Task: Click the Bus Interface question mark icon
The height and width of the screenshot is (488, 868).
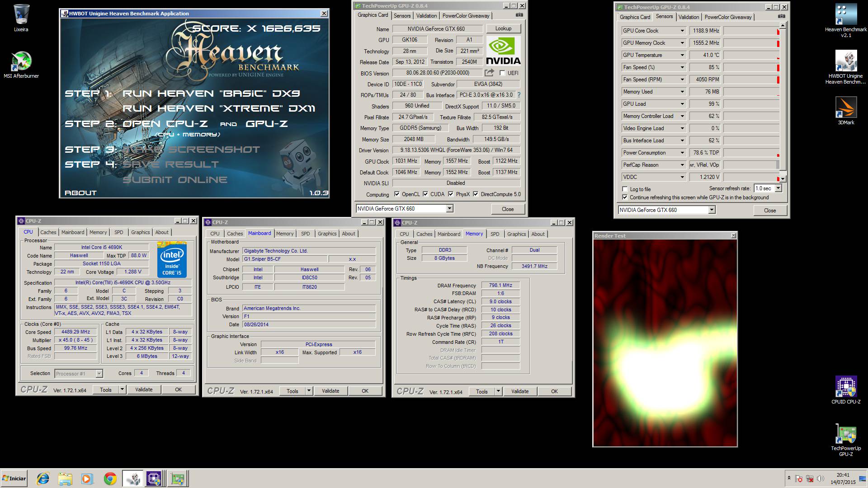Action: point(519,95)
